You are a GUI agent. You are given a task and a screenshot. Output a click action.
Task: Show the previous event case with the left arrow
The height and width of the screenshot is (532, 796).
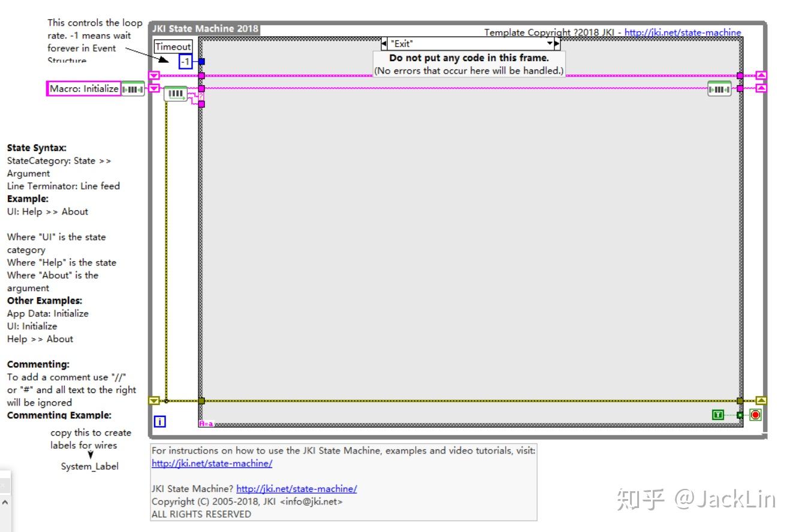tap(385, 43)
